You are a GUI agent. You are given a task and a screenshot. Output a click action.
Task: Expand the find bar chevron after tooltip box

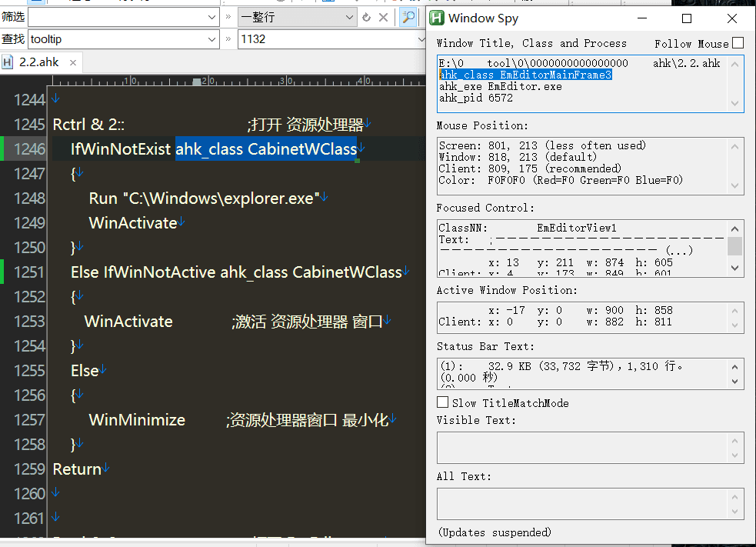pyautogui.click(x=228, y=38)
